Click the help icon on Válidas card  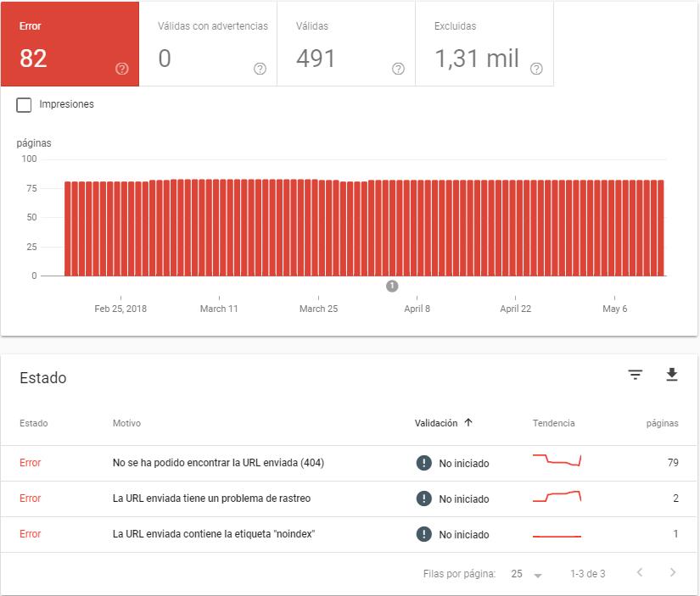pyautogui.click(x=398, y=69)
